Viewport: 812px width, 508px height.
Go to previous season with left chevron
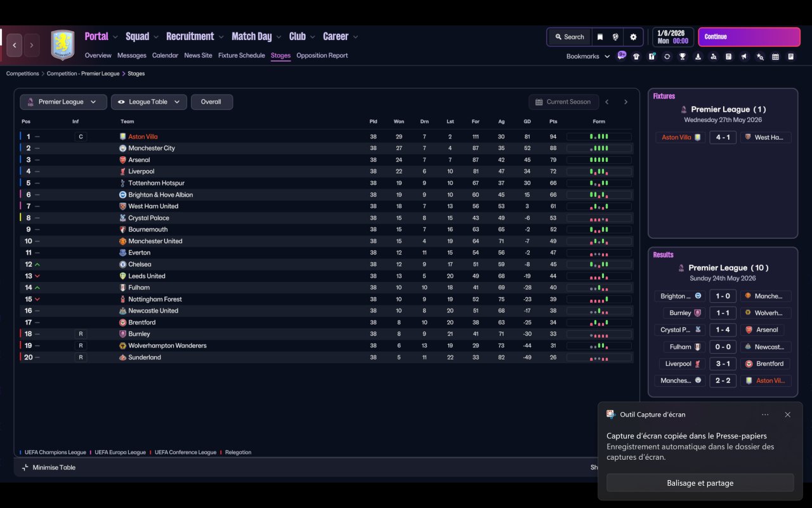tap(607, 102)
